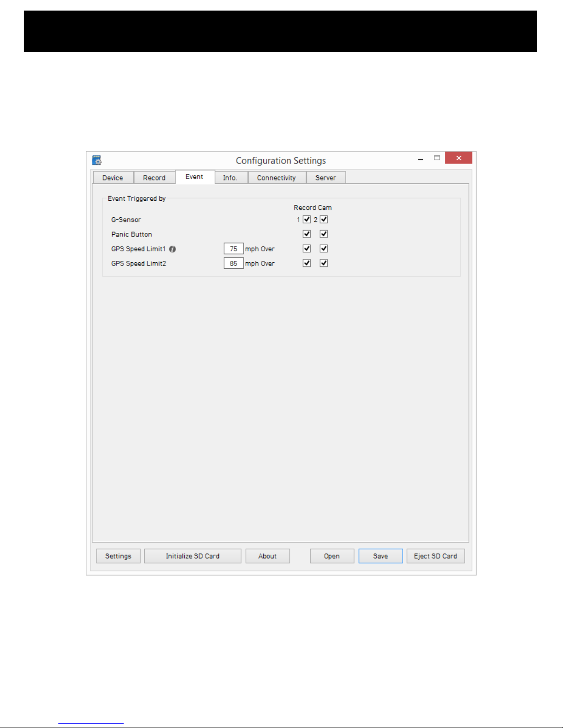
Task: Toggle GPS Speed Limit1 second camera checkbox
Action: tap(324, 248)
